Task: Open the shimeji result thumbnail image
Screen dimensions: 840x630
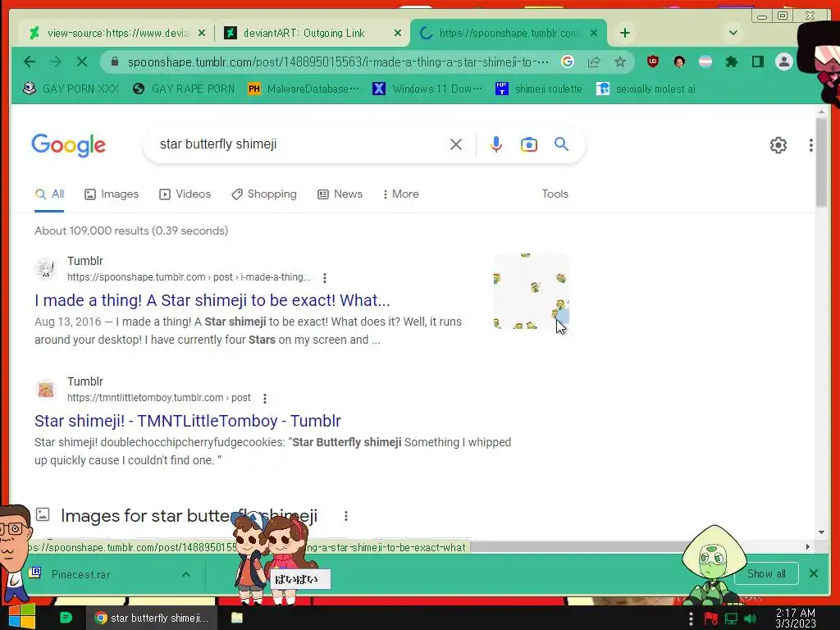Action: (x=531, y=291)
